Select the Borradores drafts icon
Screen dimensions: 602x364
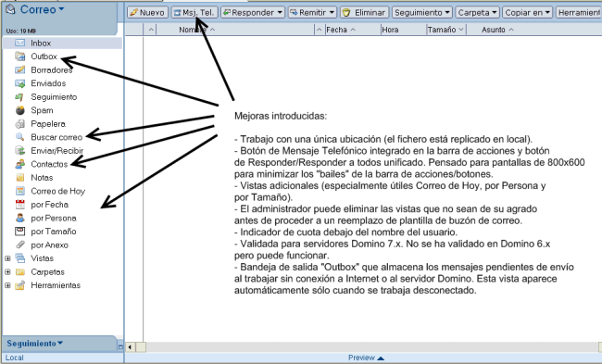pos(20,69)
